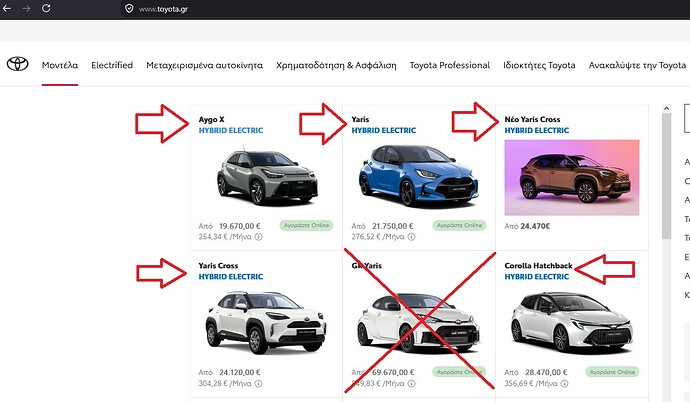Open Ιδιοκτήτες Toyota menu item
The image size is (690, 402).
(x=540, y=65)
